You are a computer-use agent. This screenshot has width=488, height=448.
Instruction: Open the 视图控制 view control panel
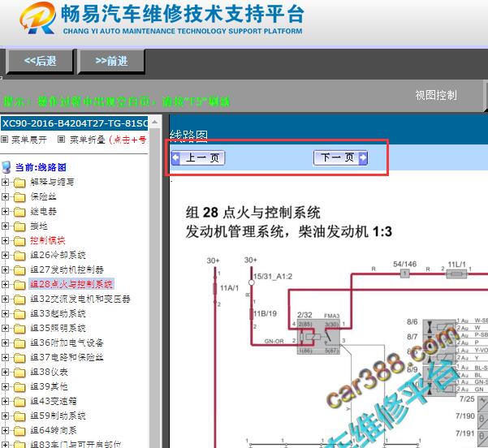tap(436, 95)
